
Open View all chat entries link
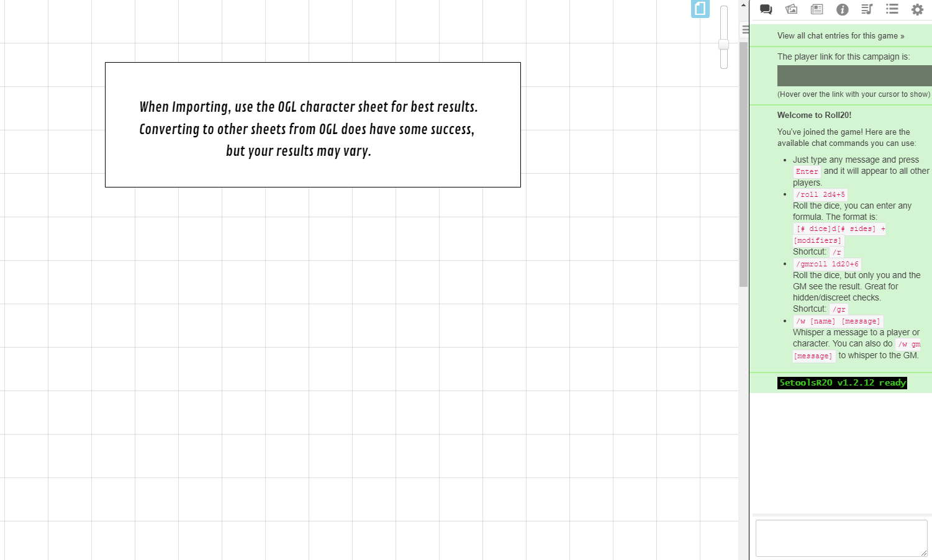click(840, 36)
